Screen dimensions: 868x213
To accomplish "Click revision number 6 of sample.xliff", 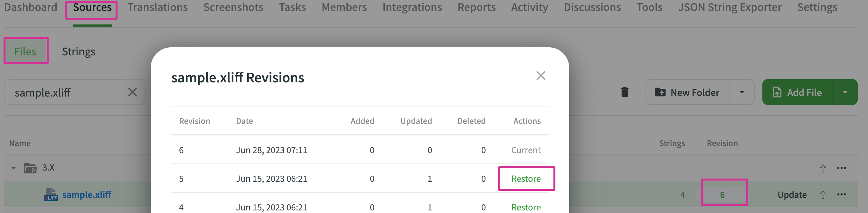I will 722,195.
